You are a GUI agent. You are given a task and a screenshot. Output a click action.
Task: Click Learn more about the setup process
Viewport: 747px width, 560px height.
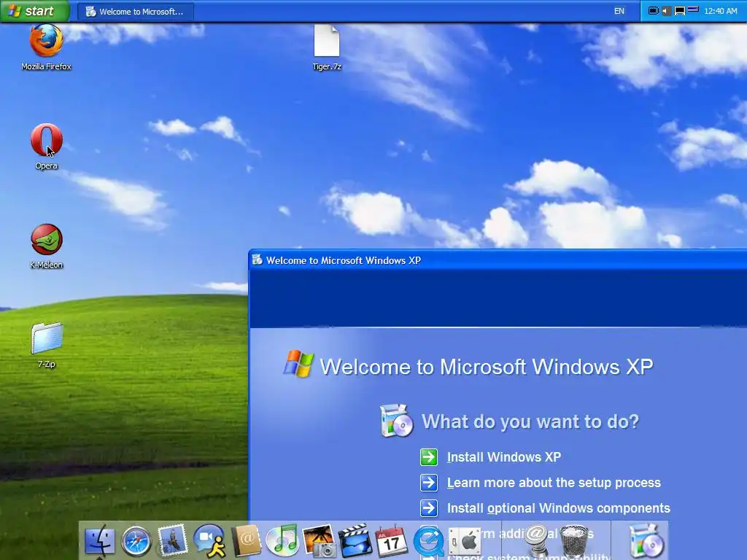[554, 483]
